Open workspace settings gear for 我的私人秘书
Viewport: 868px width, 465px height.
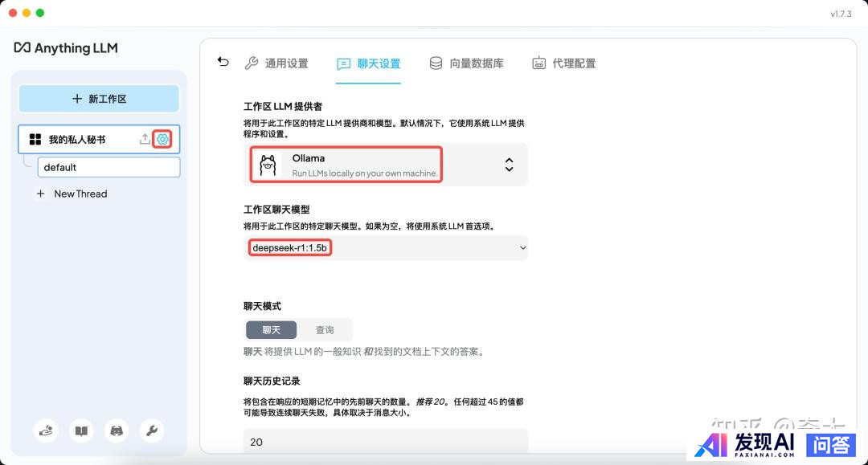[x=162, y=139]
